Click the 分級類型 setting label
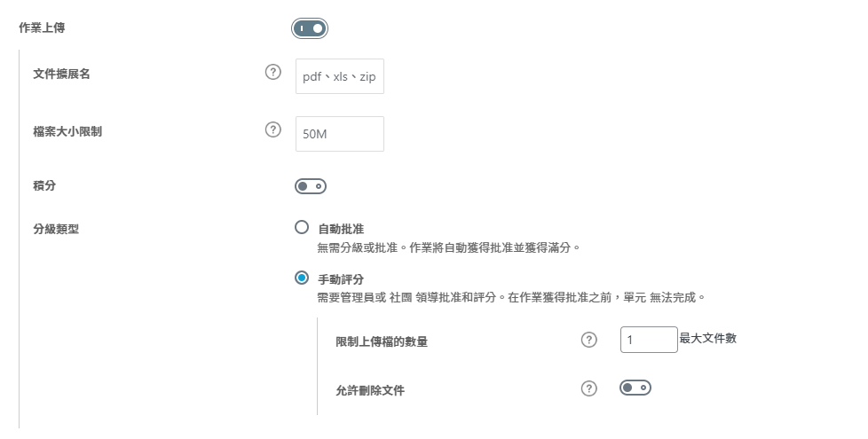 [x=55, y=229]
